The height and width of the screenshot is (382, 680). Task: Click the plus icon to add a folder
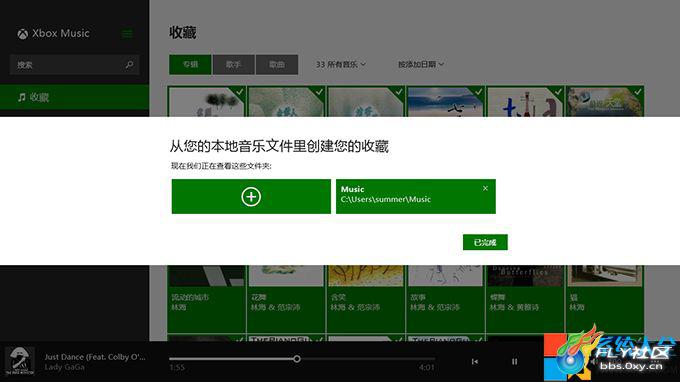click(251, 197)
